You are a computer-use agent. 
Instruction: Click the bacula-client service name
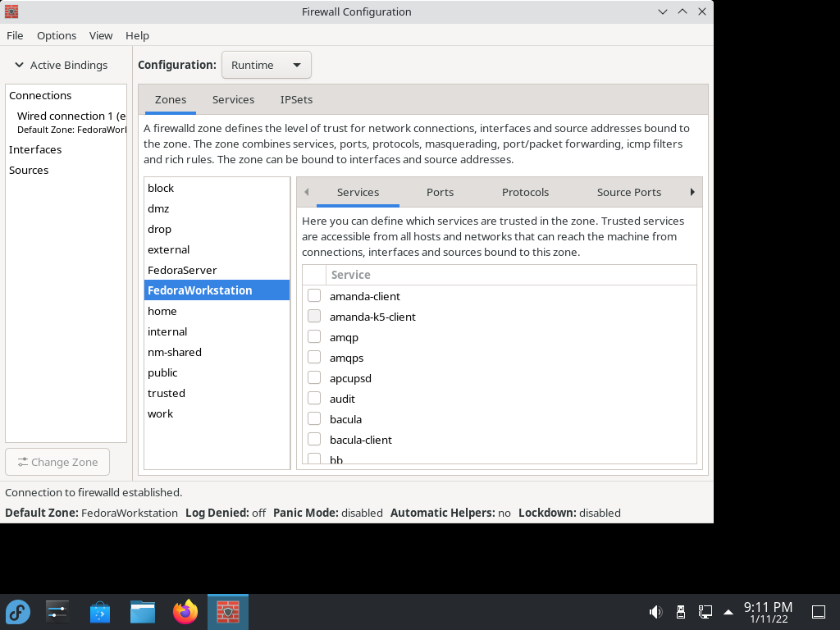pos(361,440)
